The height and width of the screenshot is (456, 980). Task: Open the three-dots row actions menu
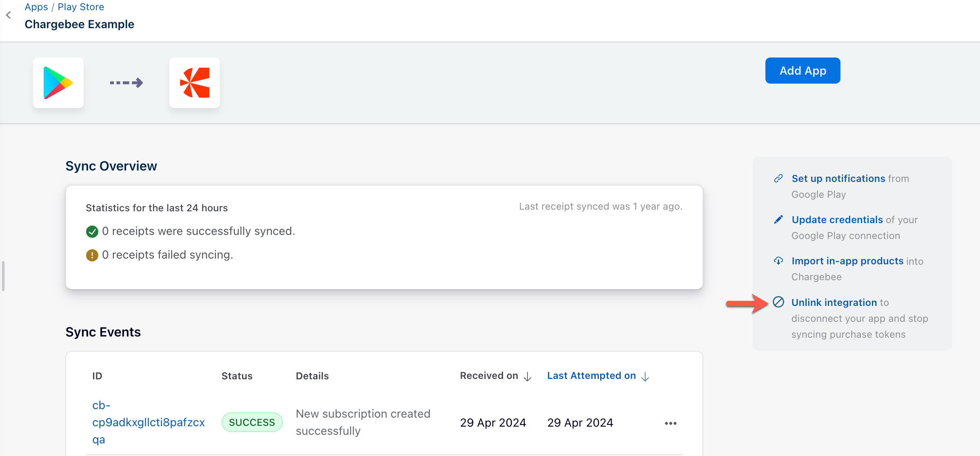point(670,423)
